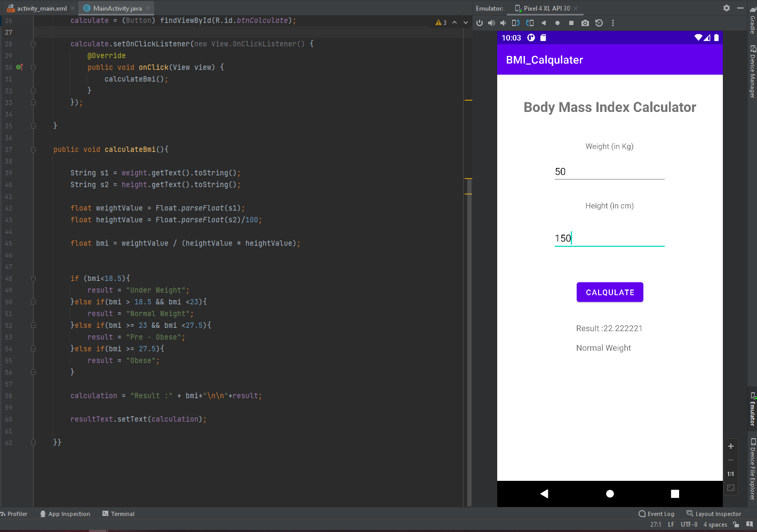Take a screenshot using the emulator camera icon

[585, 23]
